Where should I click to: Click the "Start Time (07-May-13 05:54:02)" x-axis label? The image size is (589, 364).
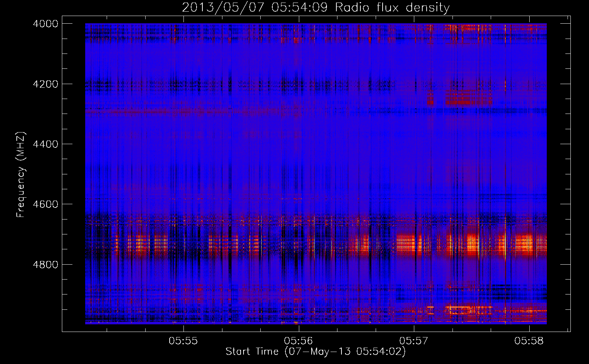(316, 352)
